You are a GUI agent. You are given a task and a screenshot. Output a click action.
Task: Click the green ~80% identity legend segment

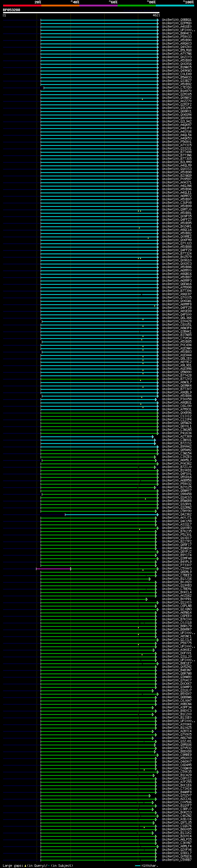coord(137,6)
